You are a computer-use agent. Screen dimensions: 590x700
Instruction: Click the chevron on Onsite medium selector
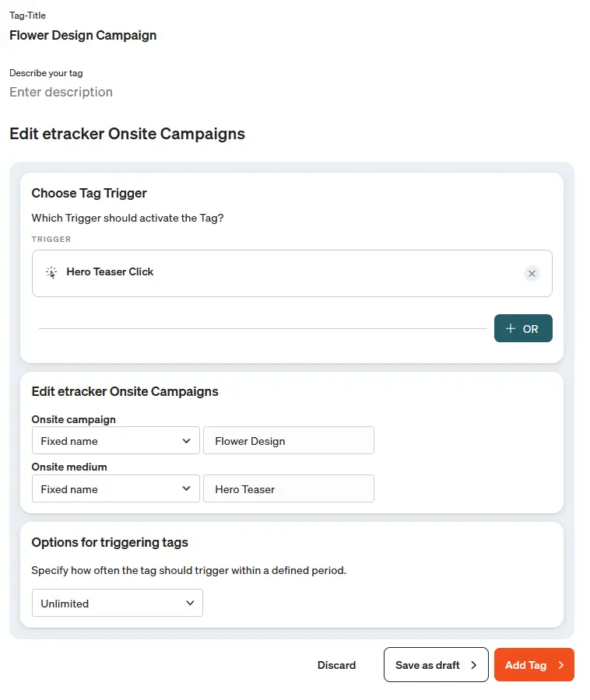coord(187,488)
